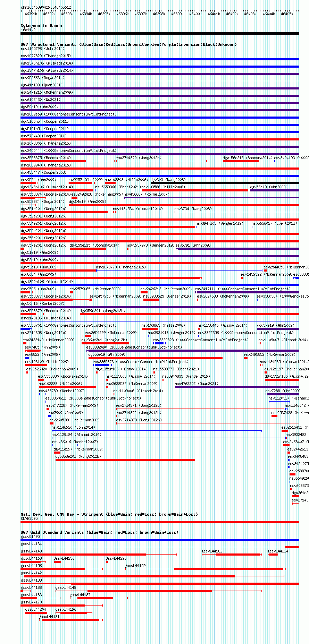The image size is (309, 644).
Task: Select gssvL44181 gold standard variant
Action: [x=49, y=617]
